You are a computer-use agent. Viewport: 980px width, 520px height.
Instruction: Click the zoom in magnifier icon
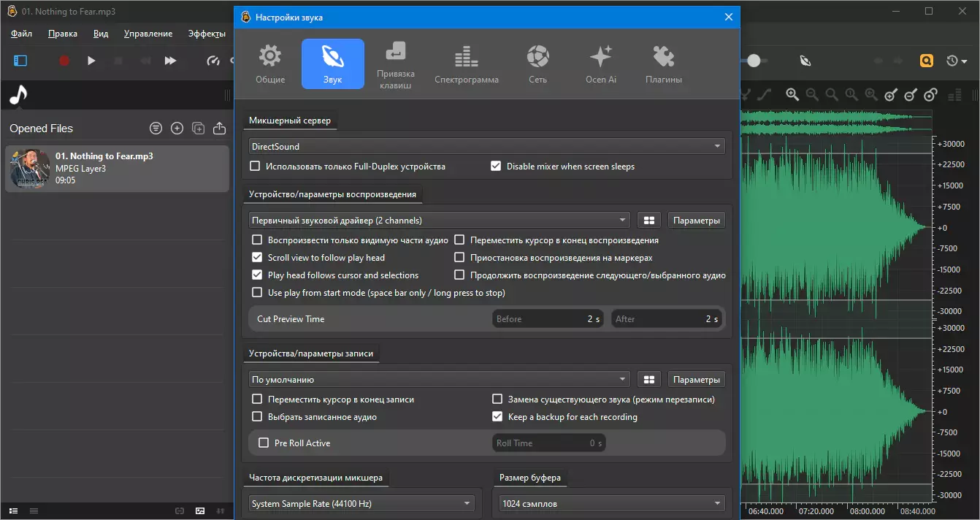tap(792, 94)
